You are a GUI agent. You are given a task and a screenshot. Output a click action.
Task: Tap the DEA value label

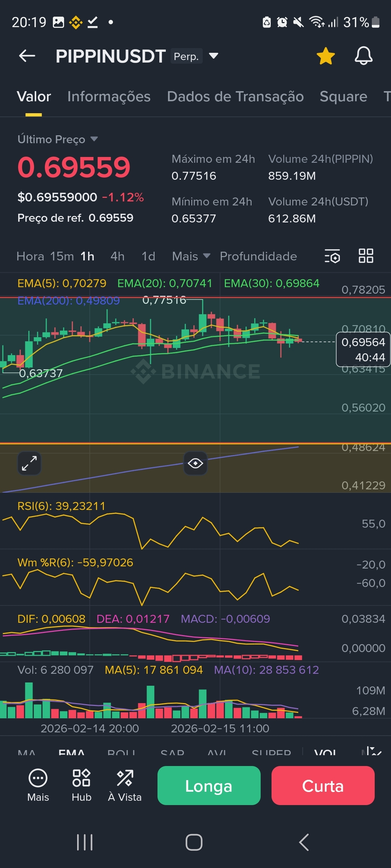click(x=133, y=619)
